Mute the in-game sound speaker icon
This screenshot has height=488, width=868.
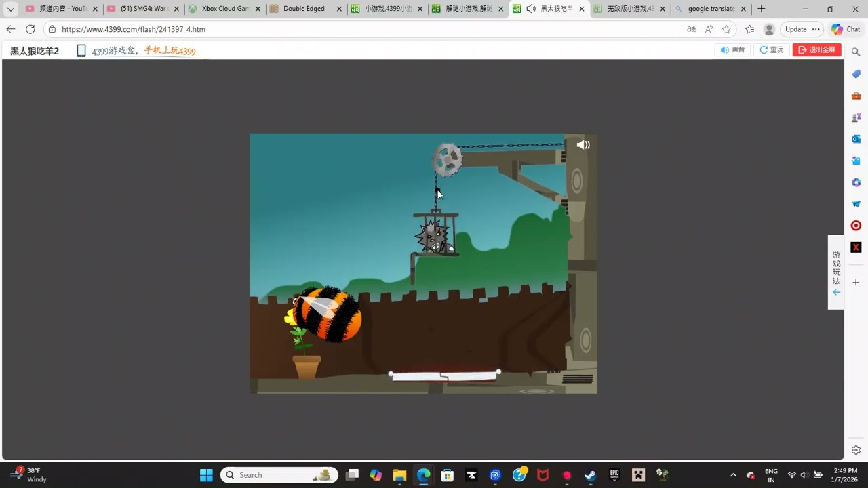583,144
